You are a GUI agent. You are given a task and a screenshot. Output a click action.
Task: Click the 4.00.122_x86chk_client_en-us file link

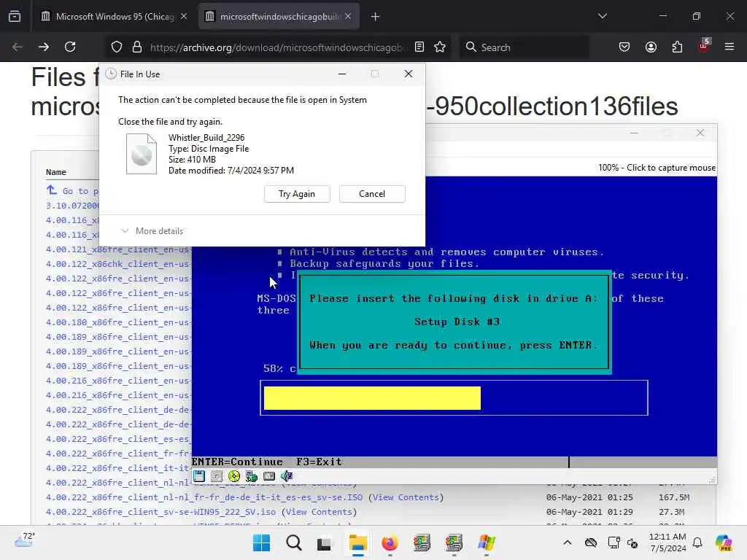click(x=119, y=264)
